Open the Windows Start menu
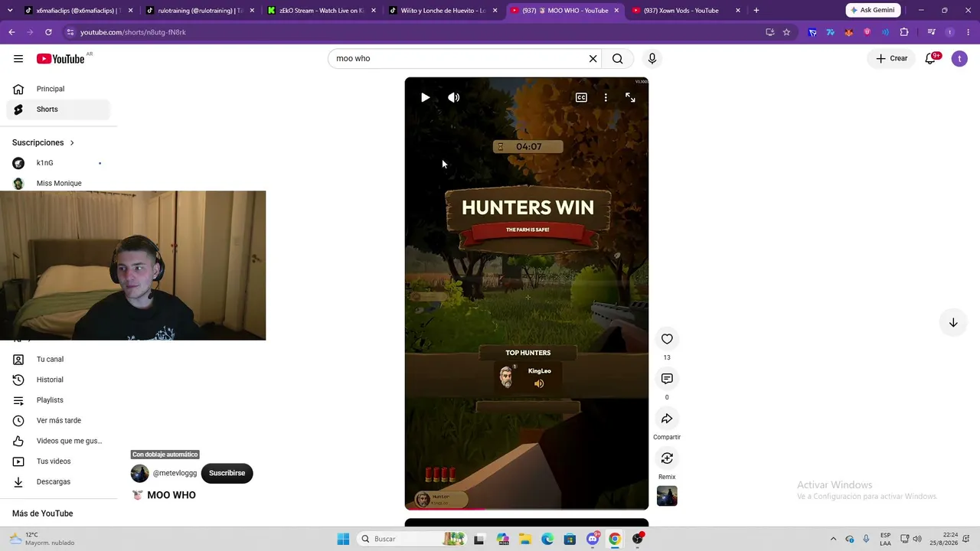This screenshot has width=980, height=551. tap(343, 539)
